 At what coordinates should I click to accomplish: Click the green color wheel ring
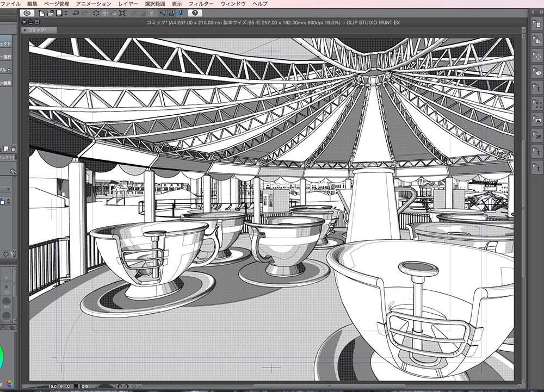(x=2, y=357)
